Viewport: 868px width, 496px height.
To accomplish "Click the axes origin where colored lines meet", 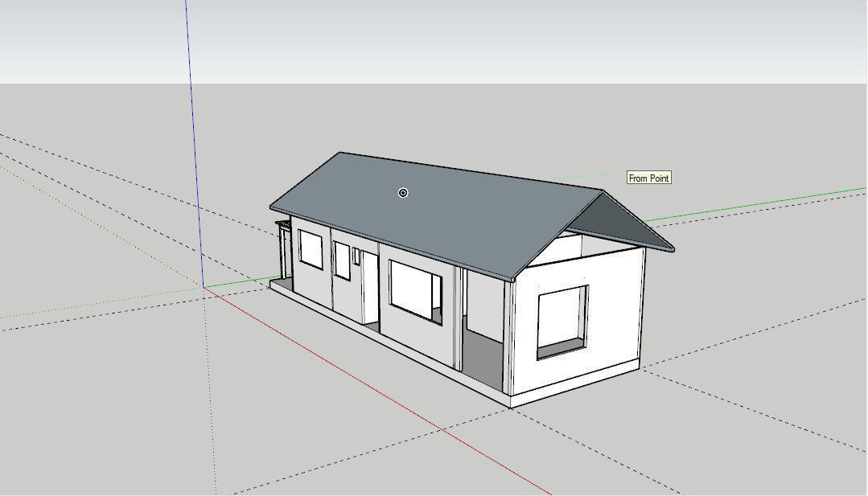I will click(x=204, y=288).
